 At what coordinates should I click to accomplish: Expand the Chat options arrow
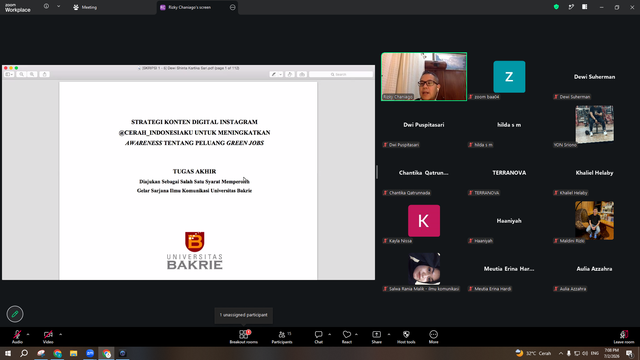tap(329, 334)
